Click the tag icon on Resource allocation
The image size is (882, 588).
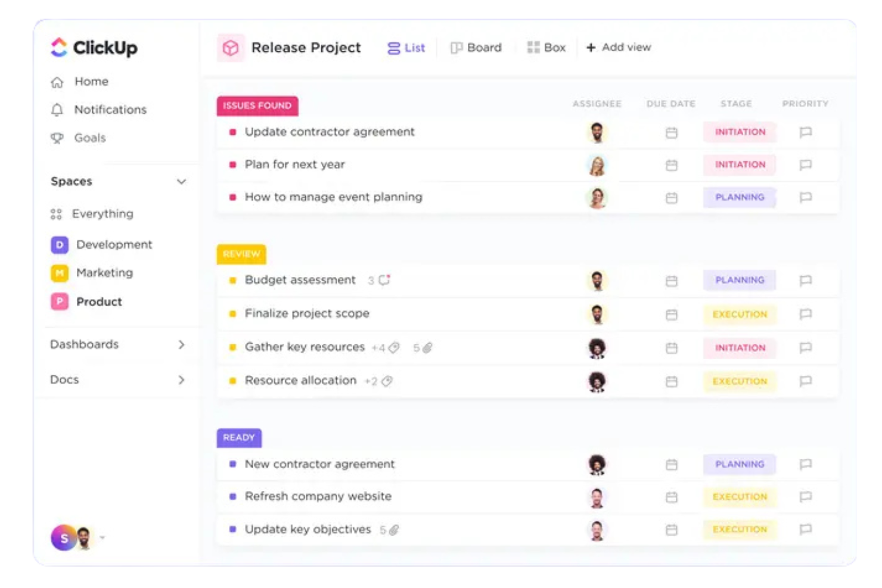pyautogui.click(x=387, y=381)
